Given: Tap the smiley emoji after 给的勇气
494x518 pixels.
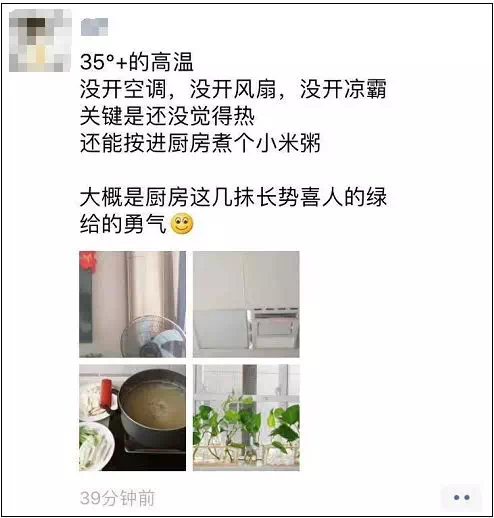Looking at the screenshot, I should 182,223.
